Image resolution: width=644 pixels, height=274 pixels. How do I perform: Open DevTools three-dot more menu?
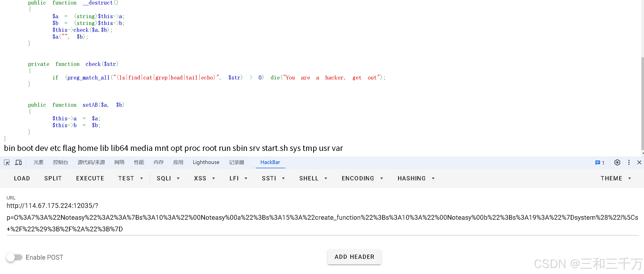(x=629, y=162)
